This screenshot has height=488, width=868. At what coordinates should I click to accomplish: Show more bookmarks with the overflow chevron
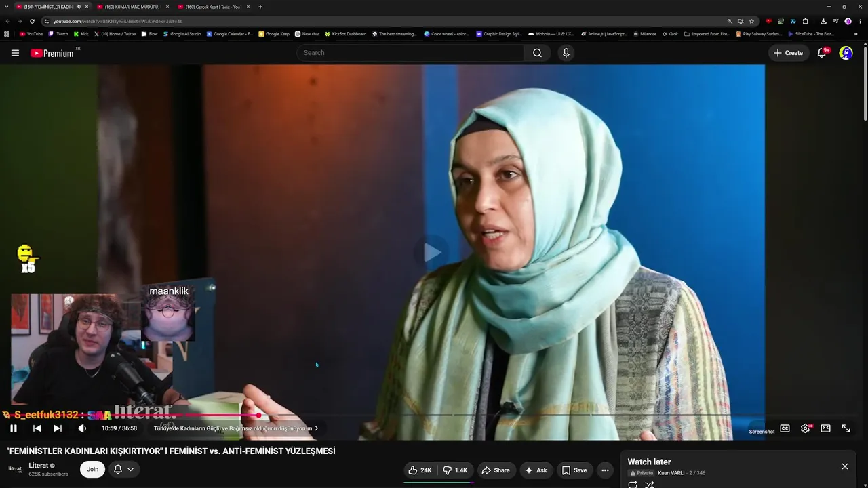[856, 33]
